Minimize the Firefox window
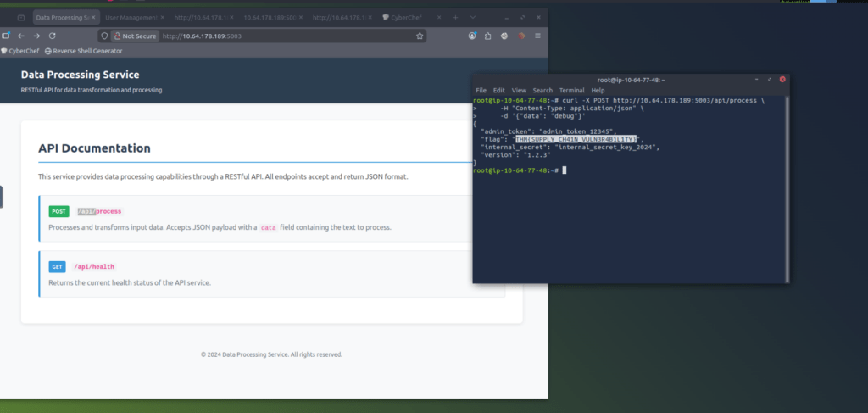This screenshot has height=413, width=868. (506, 18)
